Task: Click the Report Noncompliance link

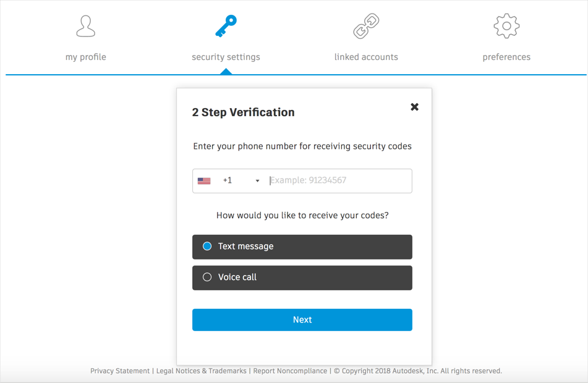Action: (290, 371)
